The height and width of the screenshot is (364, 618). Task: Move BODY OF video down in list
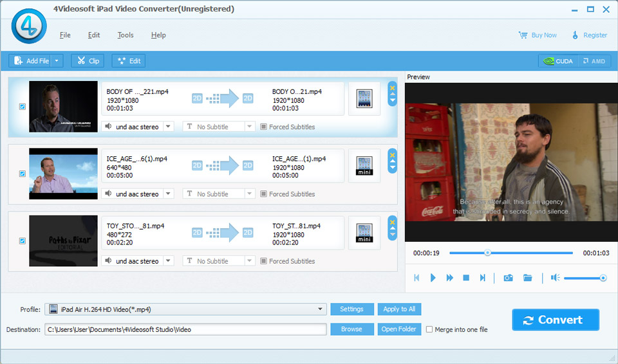pyautogui.click(x=393, y=101)
